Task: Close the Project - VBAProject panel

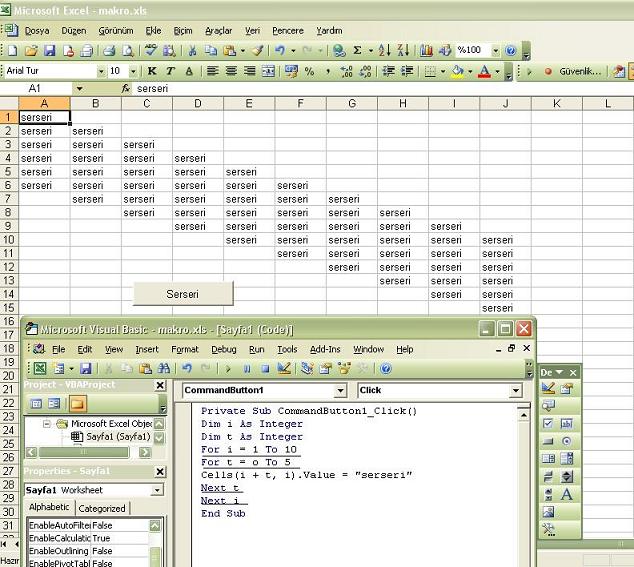Action: pyautogui.click(x=161, y=385)
